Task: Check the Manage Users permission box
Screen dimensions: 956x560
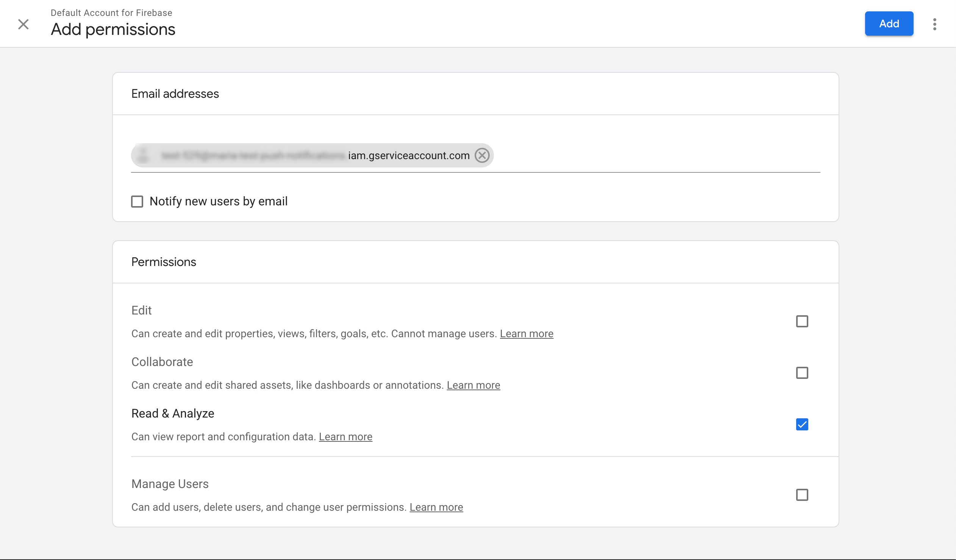Action: pyautogui.click(x=801, y=495)
